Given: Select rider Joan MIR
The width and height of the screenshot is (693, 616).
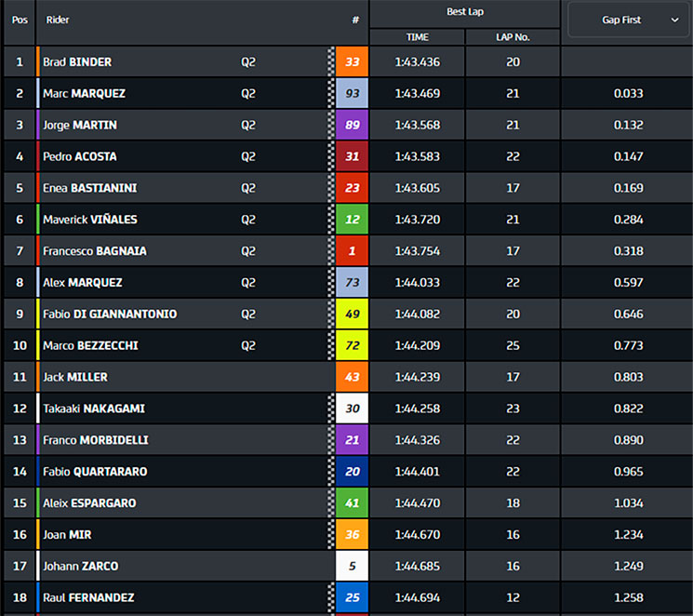Looking at the screenshot, I should [x=67, y=535].
